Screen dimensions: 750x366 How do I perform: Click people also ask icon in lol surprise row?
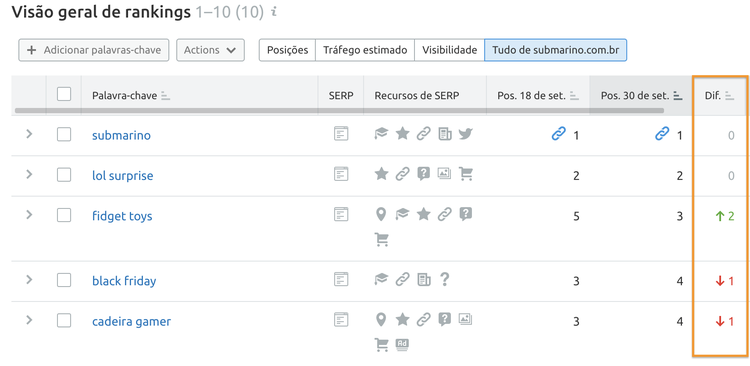[424, 174]
